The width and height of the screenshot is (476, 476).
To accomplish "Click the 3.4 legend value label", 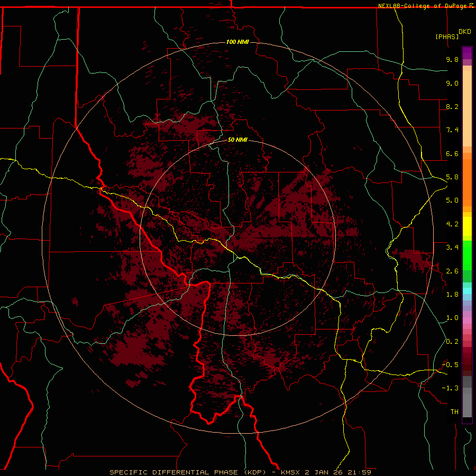I will coord(452,248).
